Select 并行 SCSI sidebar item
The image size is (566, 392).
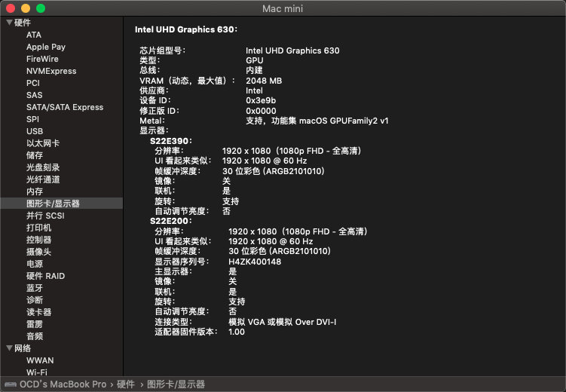click(45, 216)
